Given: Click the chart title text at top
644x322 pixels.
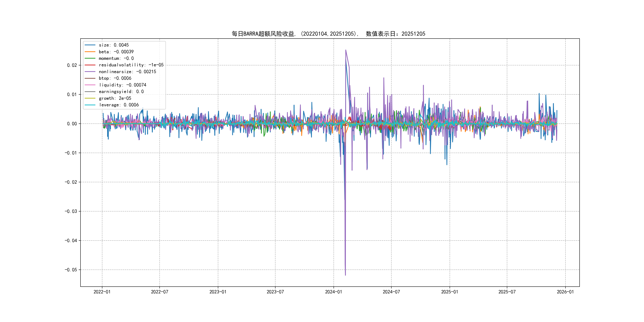Looking at the screenshot, I should pos(328,34).
